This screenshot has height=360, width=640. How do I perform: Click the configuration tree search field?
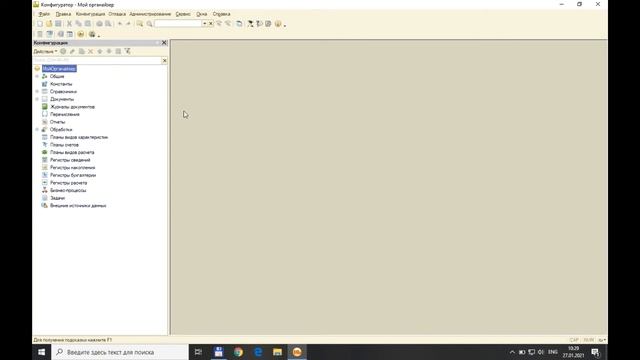coord(97,60)
